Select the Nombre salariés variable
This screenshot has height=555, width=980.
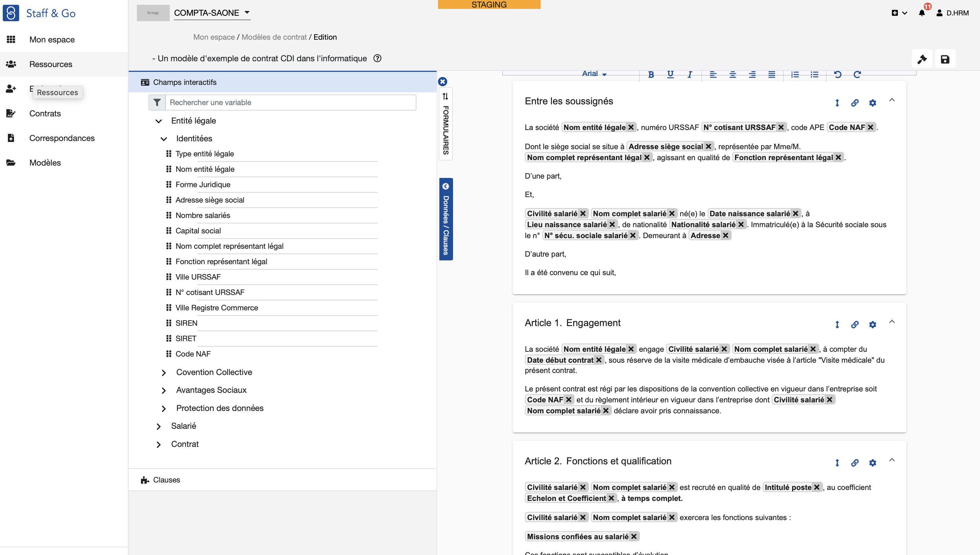point(203,215)
